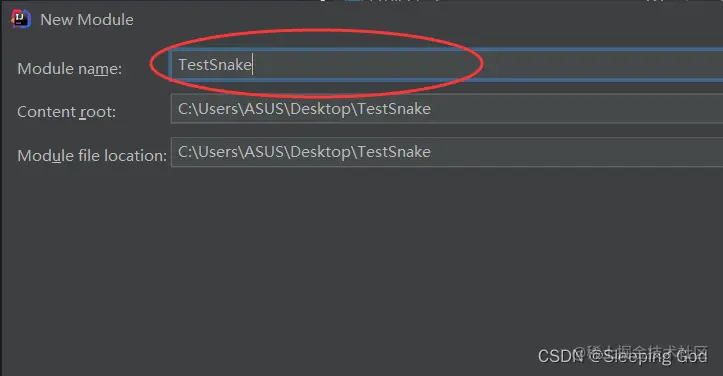Viewport: 723px width, 376px height.
Task: Click 'TestSnake' in the Content root path
Action: click(x=394, y=109)
